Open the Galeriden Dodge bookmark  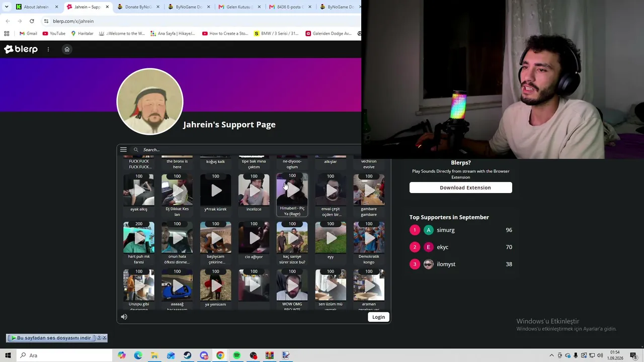[x=329, y=34]
